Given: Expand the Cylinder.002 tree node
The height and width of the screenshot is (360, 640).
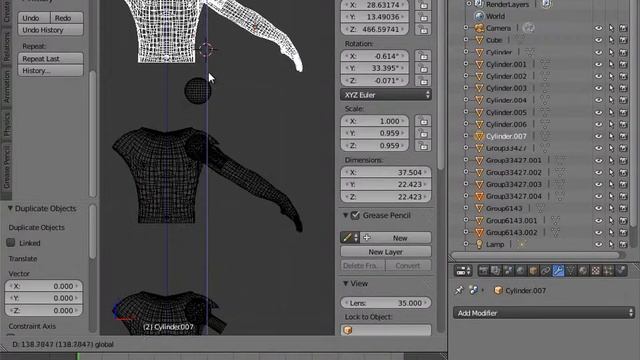Looking at the screenshot, I should 466,76.
